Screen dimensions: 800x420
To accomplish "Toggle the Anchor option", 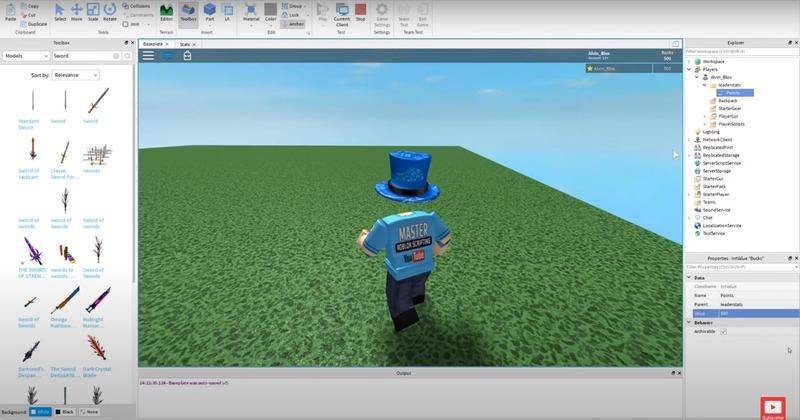I will [x=293, y=24].
